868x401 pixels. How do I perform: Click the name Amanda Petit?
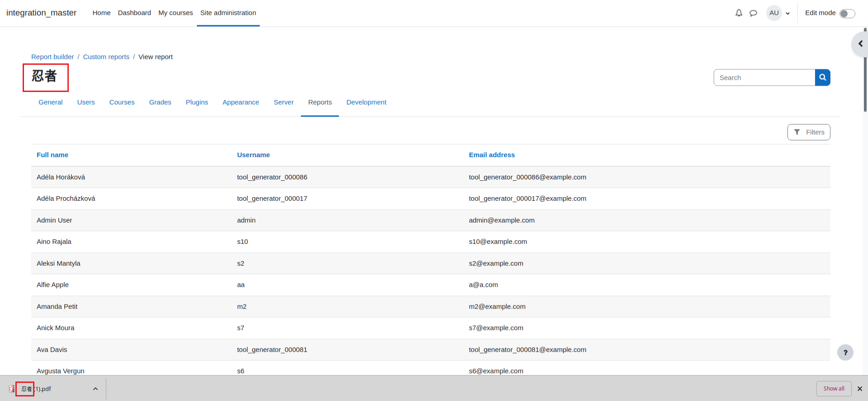coord(57,306)
